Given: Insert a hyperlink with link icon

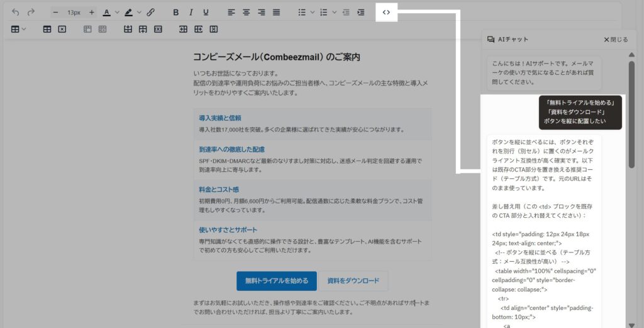Looking at the screenshot, I should coord(150,12).
